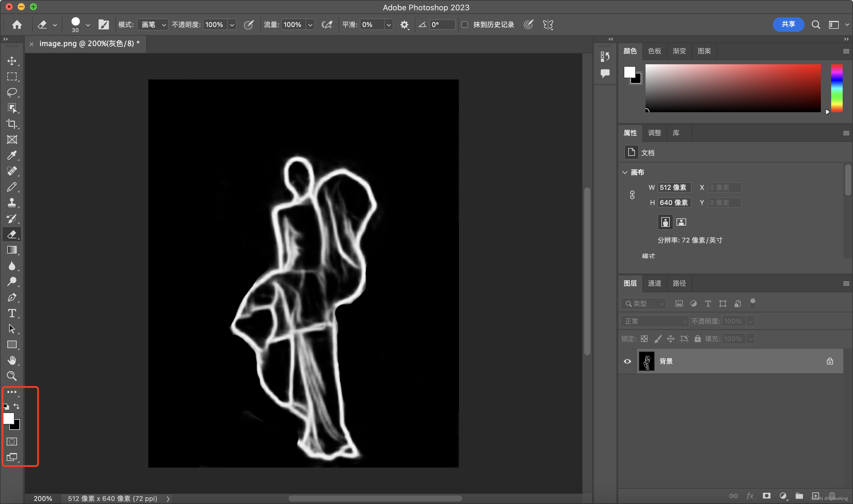Click the Quick Mask mode icon
The height and width of the screenshot is (504, 853).
(x=12, y=441)
